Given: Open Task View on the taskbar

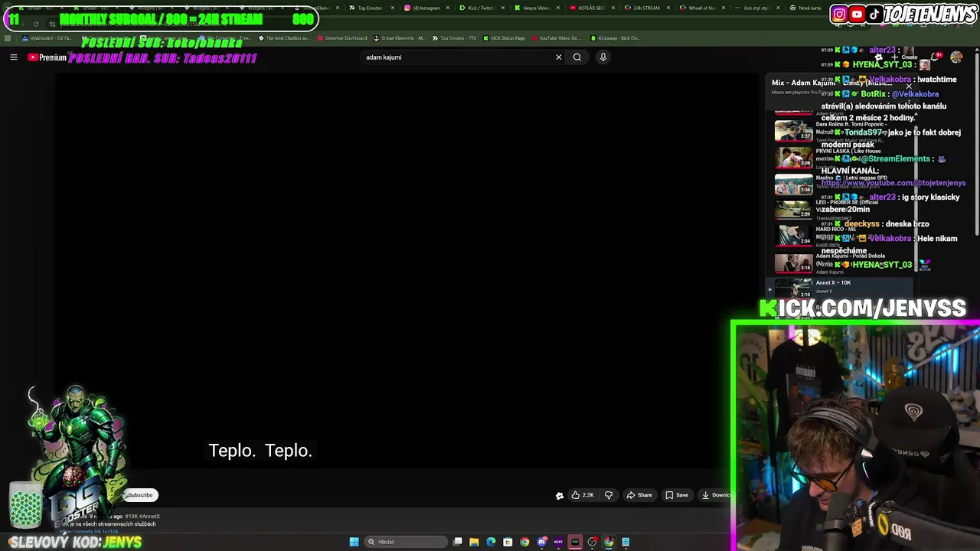Looking at the screenshot, I should coord(457,542).
